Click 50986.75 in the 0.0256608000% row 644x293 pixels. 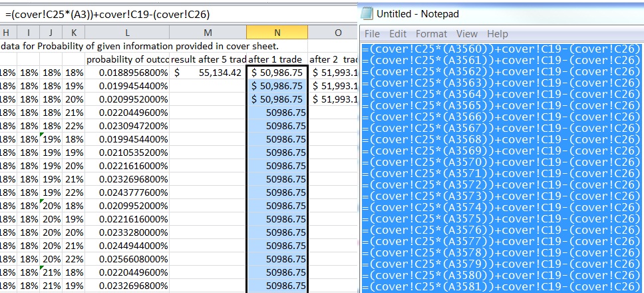pyautogui.click(x=277, y=259)
